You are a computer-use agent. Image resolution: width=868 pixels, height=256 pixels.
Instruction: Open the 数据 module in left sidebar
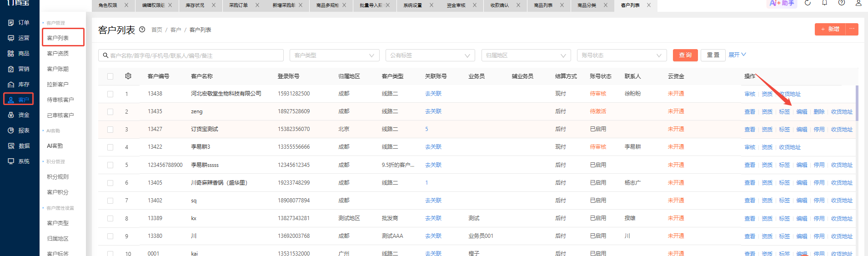19,146
